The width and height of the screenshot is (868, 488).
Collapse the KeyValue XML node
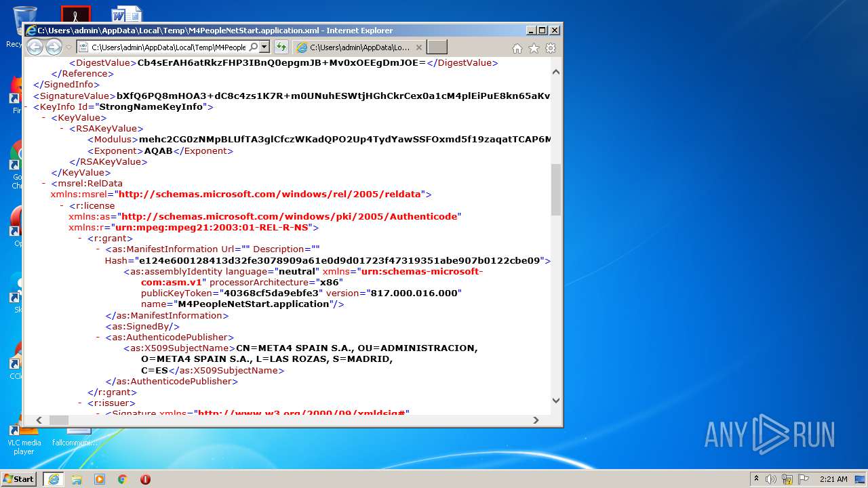(x=43, y=118)
